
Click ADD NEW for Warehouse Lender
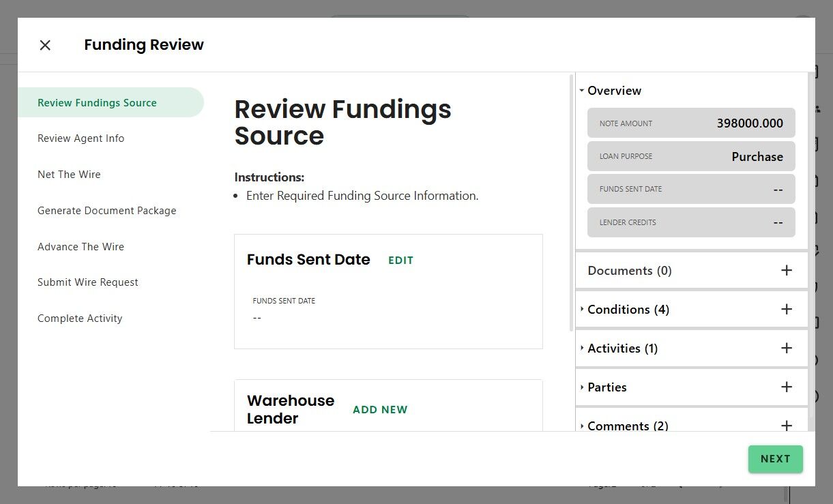pos(380,410)
